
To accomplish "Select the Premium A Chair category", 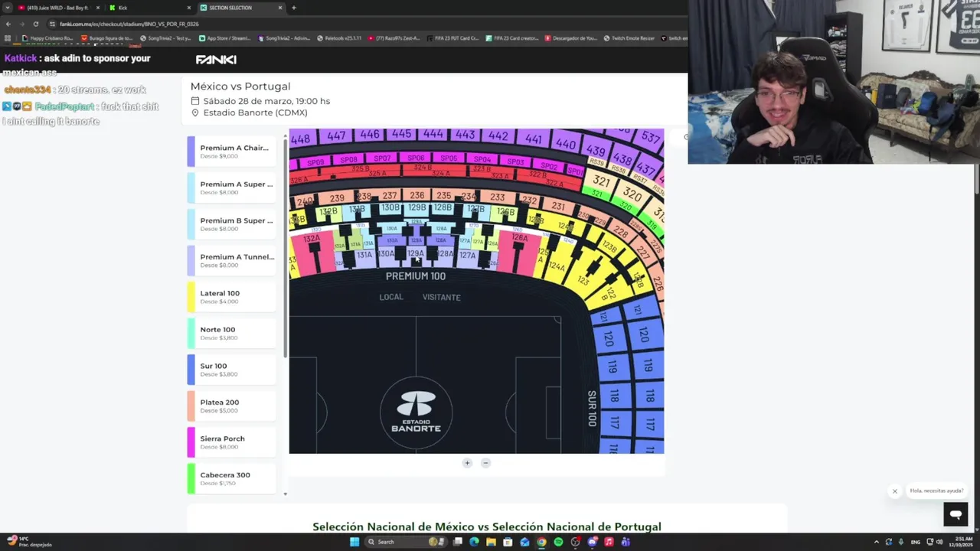I will (231, 152).
